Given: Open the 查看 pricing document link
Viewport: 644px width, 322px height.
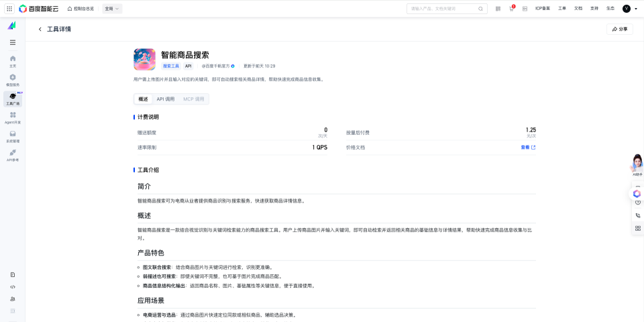Looking at the screenshot, I should click(528, 147).
